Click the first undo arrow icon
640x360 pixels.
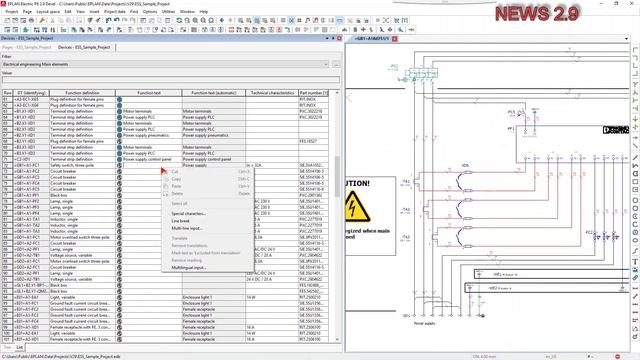point(109,20)
